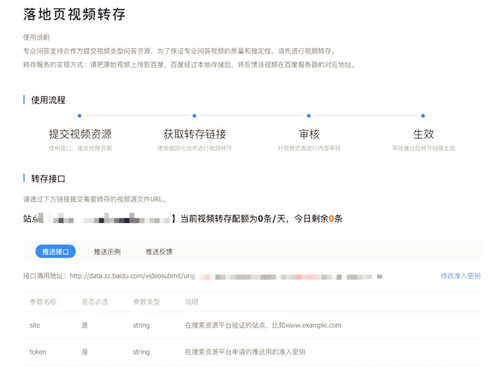This screenshot has width=500, height=385.
Task: Click the site parameter name cell
Action: [35, 325]
